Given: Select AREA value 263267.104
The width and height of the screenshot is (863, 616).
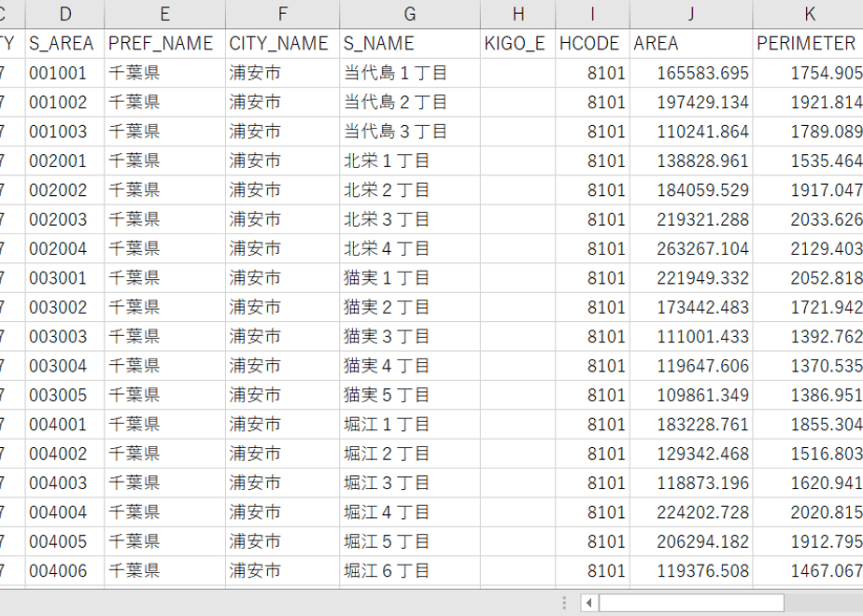Looking at the screenshot, I should click(691, 248).
